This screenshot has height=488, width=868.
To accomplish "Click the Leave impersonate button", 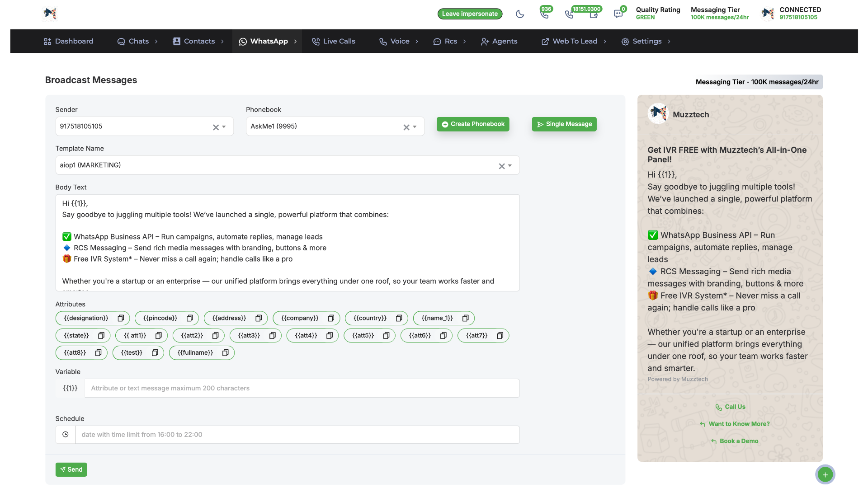I will 470,14.
